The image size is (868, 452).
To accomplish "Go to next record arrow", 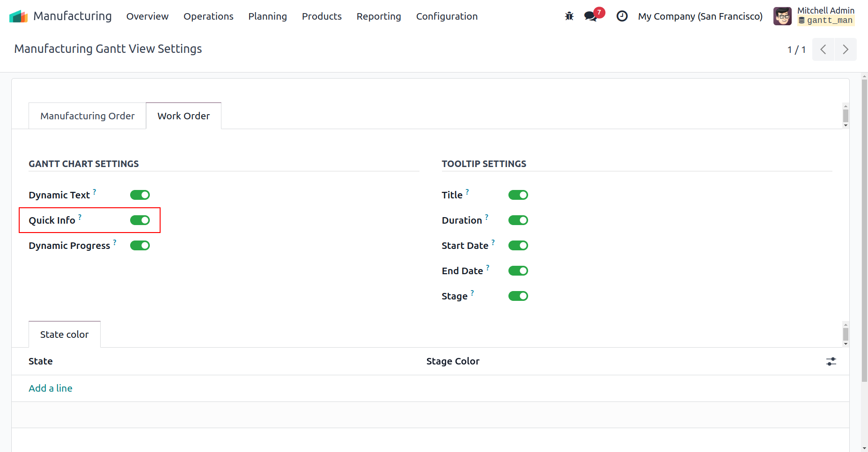I will click(845, 50).
